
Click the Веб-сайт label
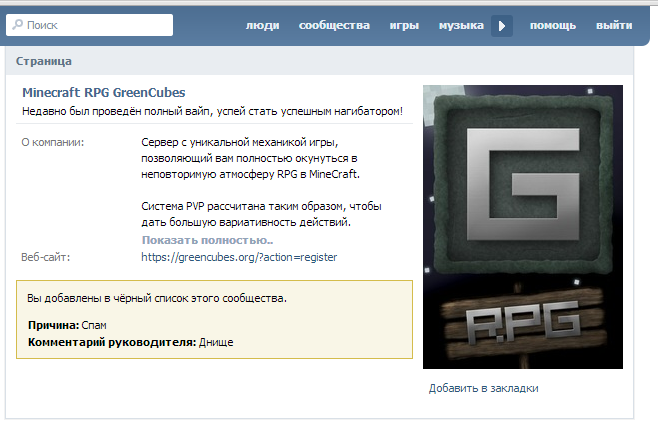coord(45,257)
